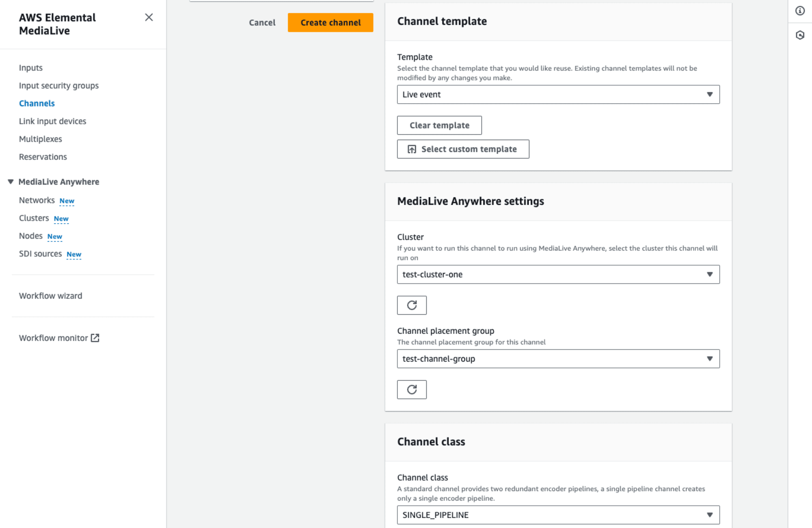Click the Clear template button
812x528 pixels.
pyautogui.click(x=439, y=125)
